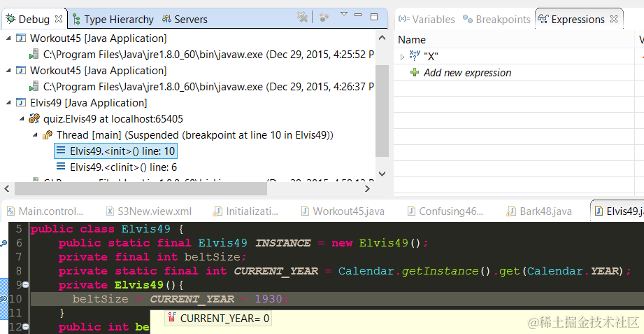Click greyed circles icon in Debug view toolbar

[324, 17]
